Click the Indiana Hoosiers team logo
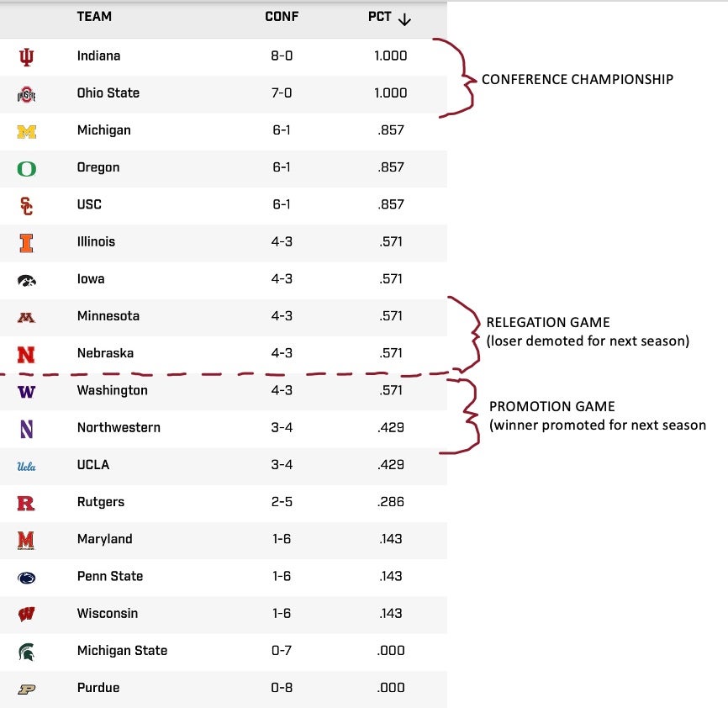 click(x=27, y=56)
